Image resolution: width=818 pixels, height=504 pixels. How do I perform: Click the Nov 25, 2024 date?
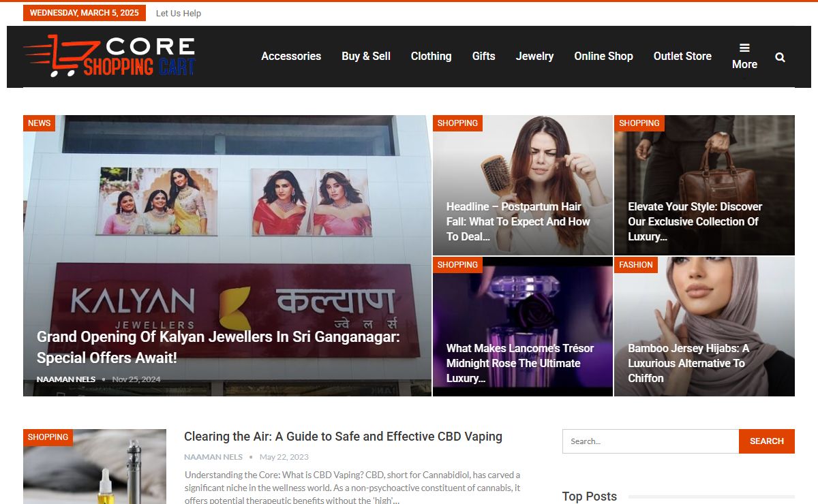(136, 379)
